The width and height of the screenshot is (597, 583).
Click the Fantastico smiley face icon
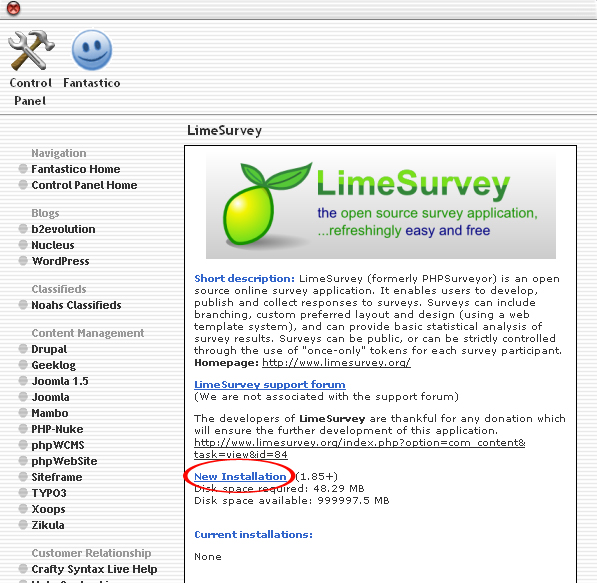92,50
